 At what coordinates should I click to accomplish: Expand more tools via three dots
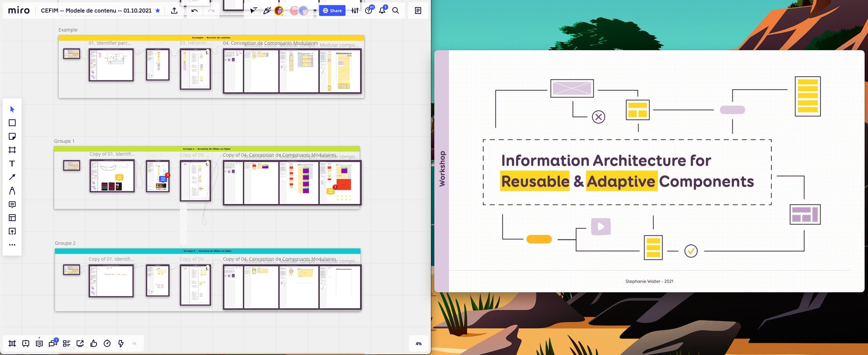12,245
